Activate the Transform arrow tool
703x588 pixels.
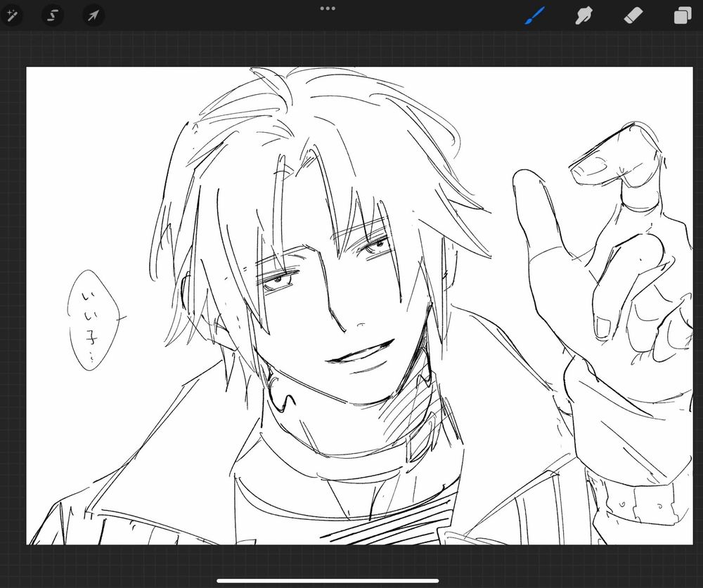point(93,16)
